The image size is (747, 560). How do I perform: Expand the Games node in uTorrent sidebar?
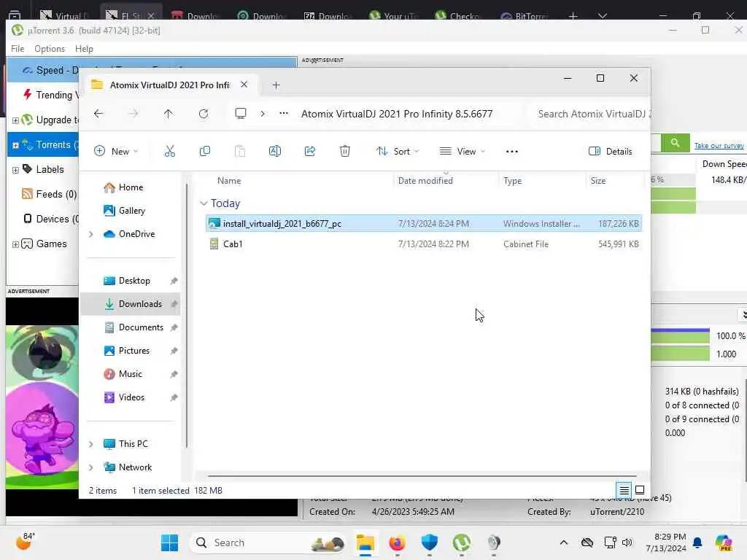(15, 244)
